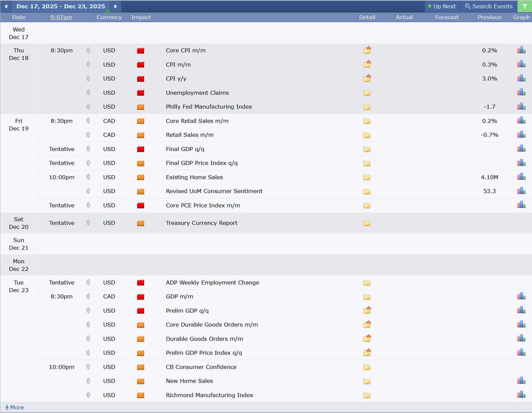Click red impact icon for GDP m/m
Viewport: 532px width, 413px height.
140,297
